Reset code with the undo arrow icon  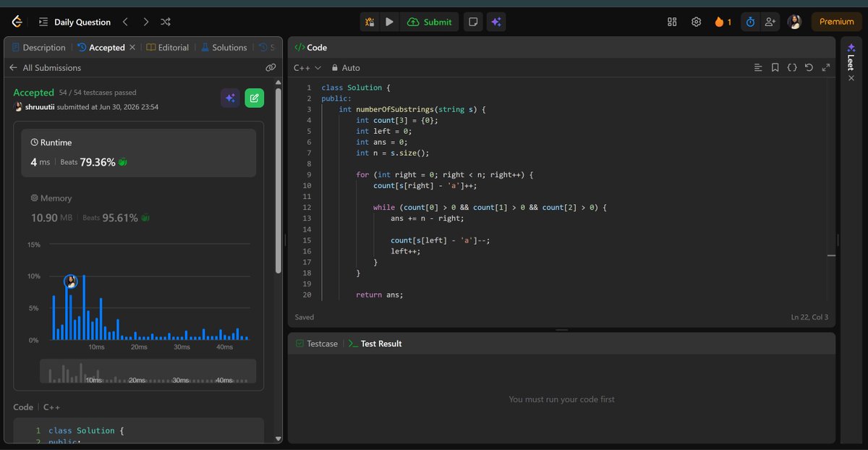coord(809,67)
